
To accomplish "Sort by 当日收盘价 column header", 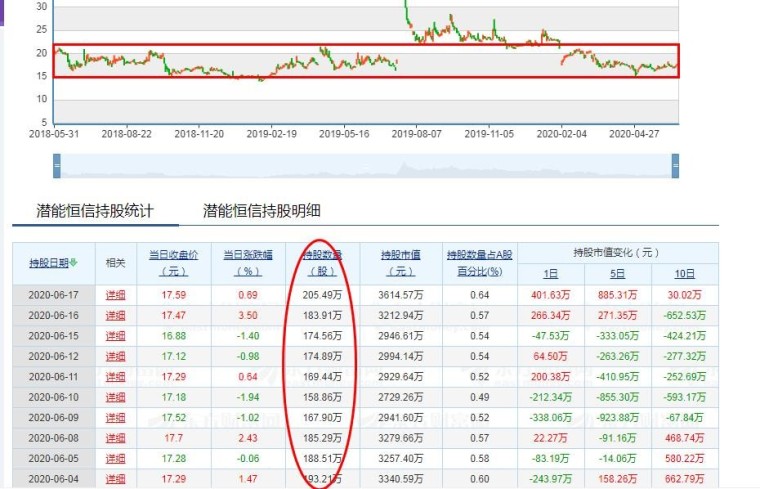I will point(174,263).
